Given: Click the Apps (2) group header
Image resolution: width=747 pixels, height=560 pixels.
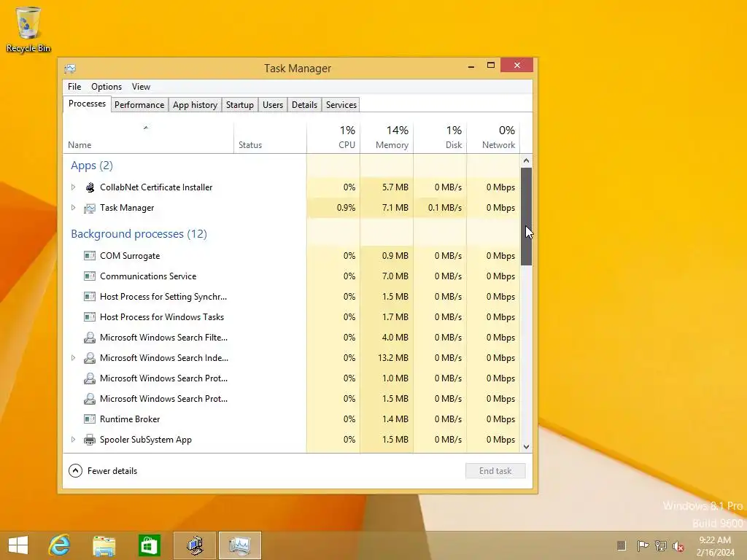Looking at the screenshot, I should (x=92, y=166).
